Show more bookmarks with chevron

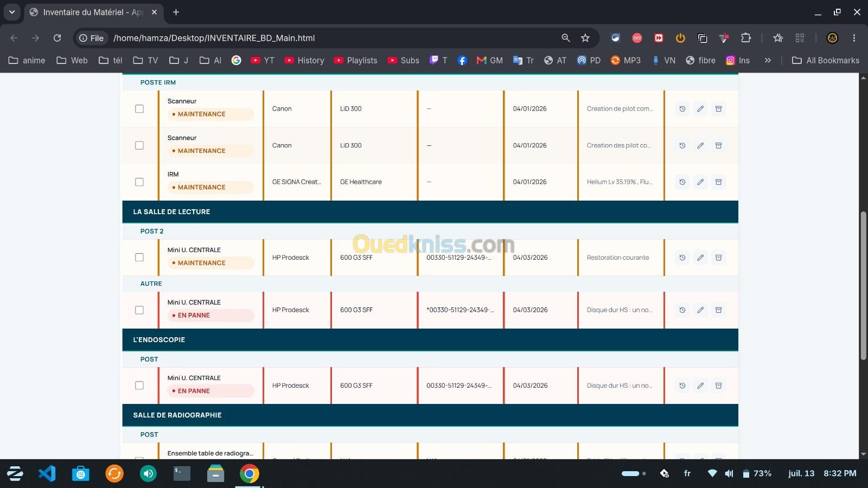[x=768, y=60]
